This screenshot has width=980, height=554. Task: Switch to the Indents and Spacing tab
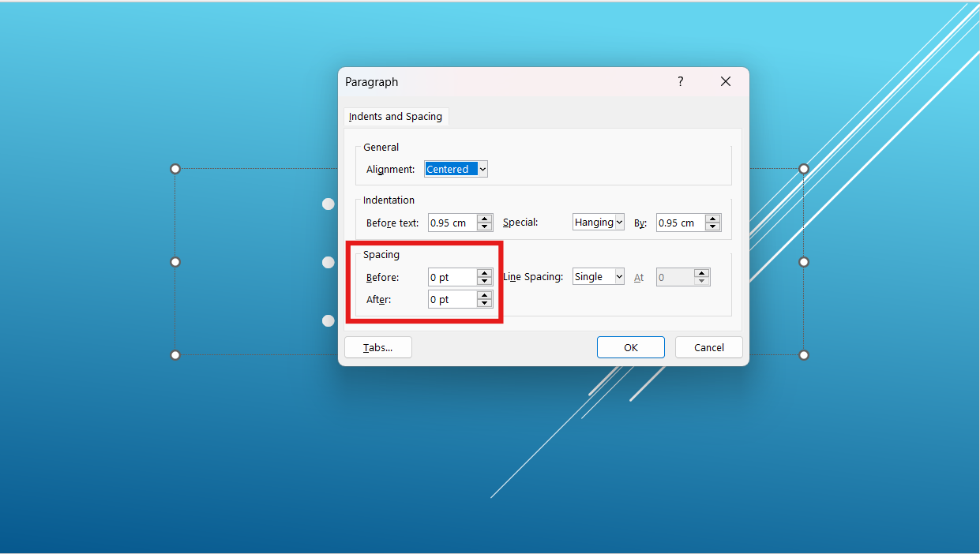395,116
